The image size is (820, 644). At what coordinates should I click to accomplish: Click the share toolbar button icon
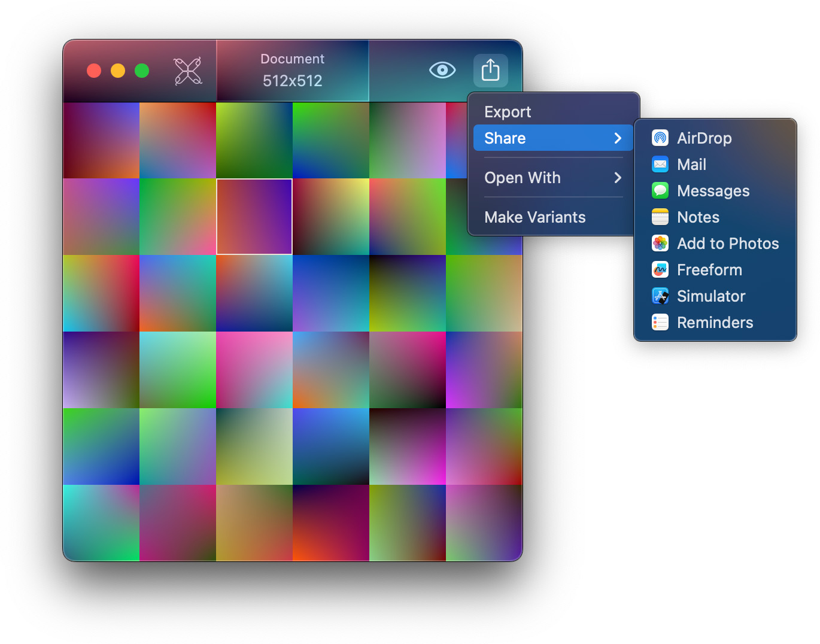[490, 71]
